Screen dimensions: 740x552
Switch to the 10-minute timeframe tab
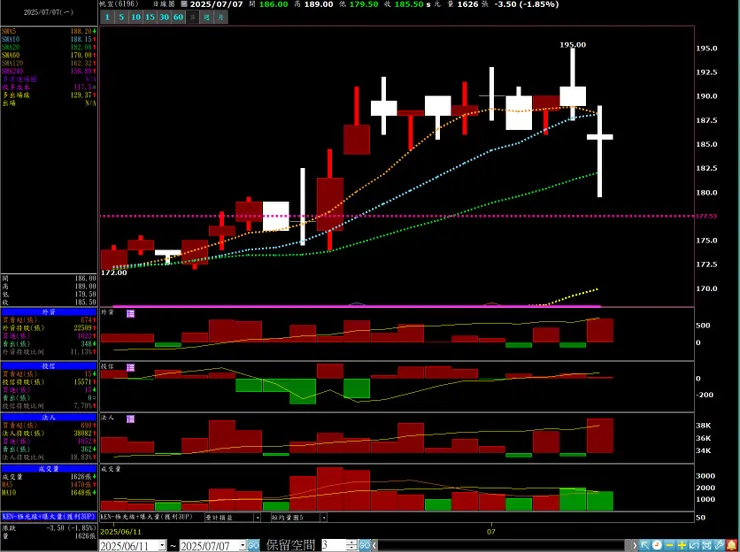point(136,17)
